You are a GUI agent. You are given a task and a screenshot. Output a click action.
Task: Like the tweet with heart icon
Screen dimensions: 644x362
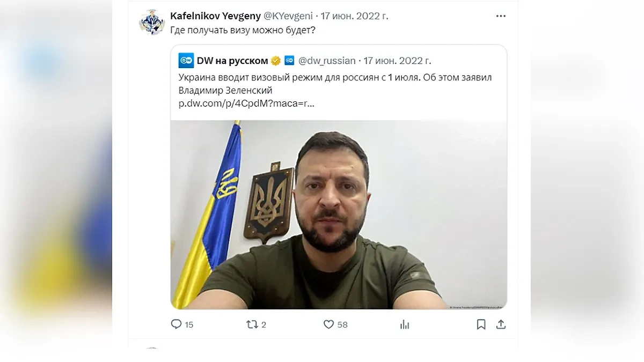pyautogui.click(x=328, y=324)
